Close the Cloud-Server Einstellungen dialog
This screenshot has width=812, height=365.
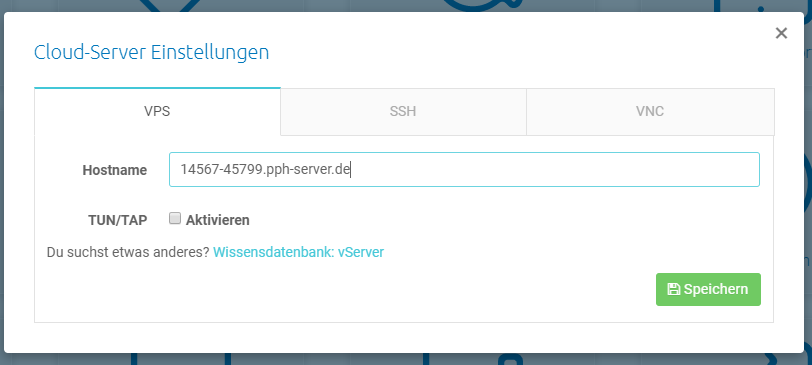(781, 33)
